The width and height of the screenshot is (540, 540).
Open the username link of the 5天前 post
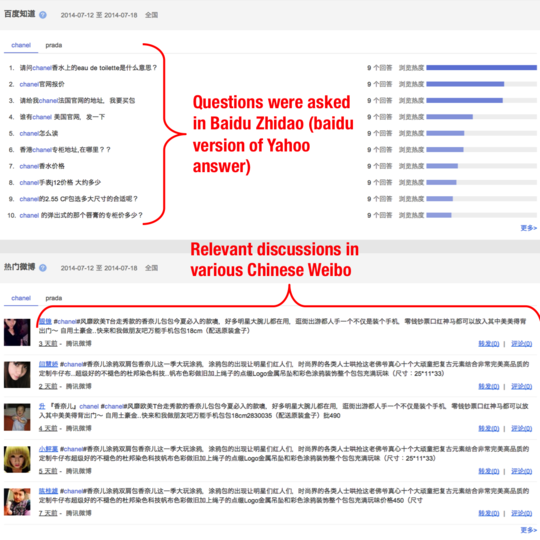coord(48,449)
